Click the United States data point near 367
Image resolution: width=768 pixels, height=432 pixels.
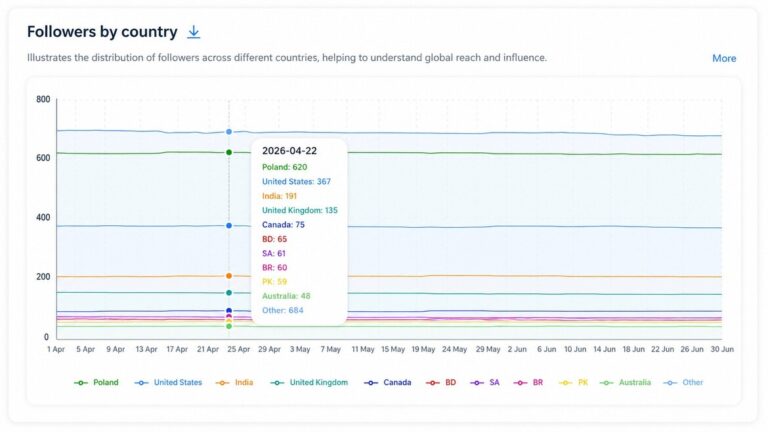pyautogui.click(x=229, y=226)
